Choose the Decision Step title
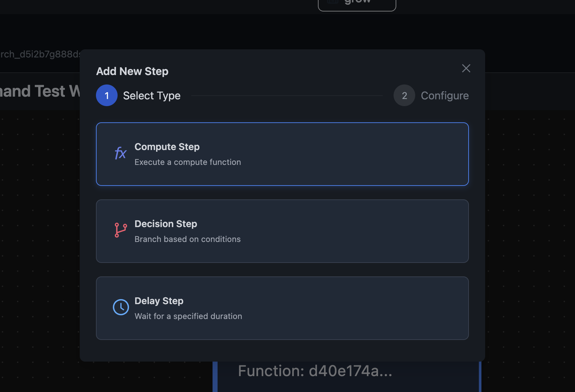The height and width of the screenshot is (392, 575). (x=166, y=224)
